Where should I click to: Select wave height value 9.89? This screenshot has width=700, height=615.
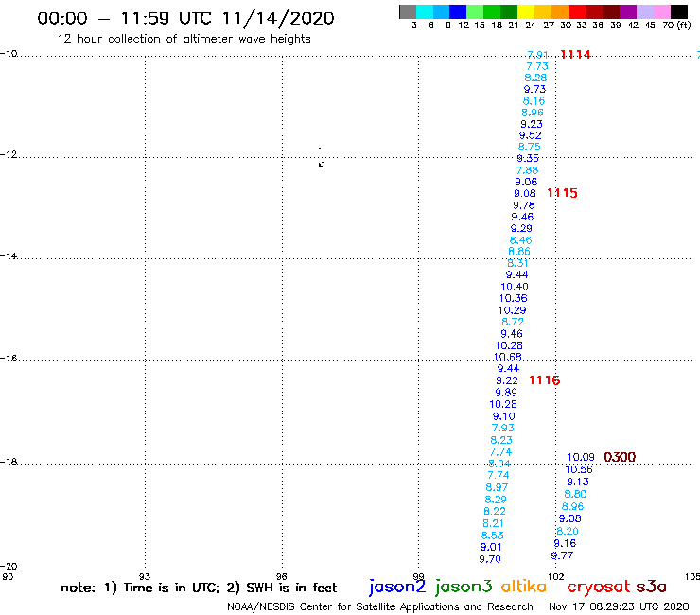click(x=506, y=393)
